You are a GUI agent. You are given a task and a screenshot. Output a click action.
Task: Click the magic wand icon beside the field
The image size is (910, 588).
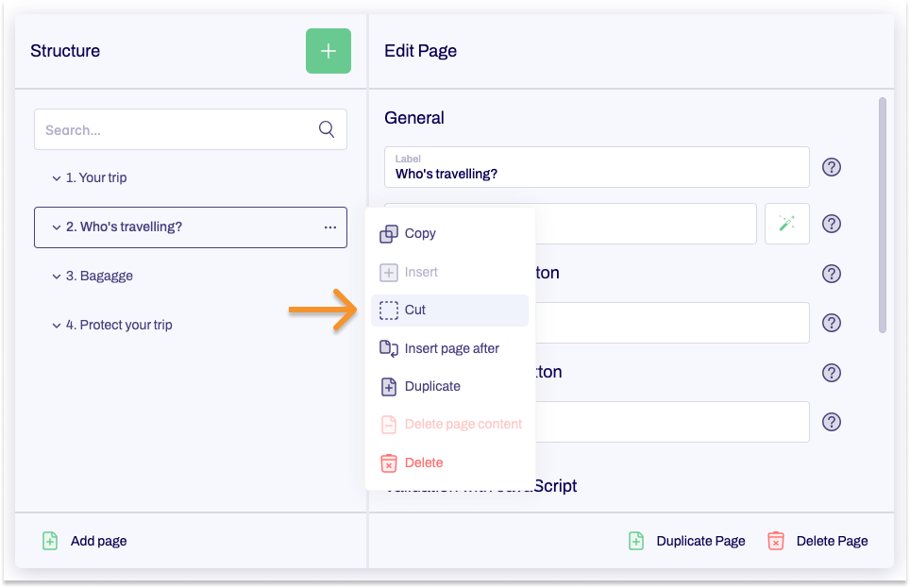786,224
